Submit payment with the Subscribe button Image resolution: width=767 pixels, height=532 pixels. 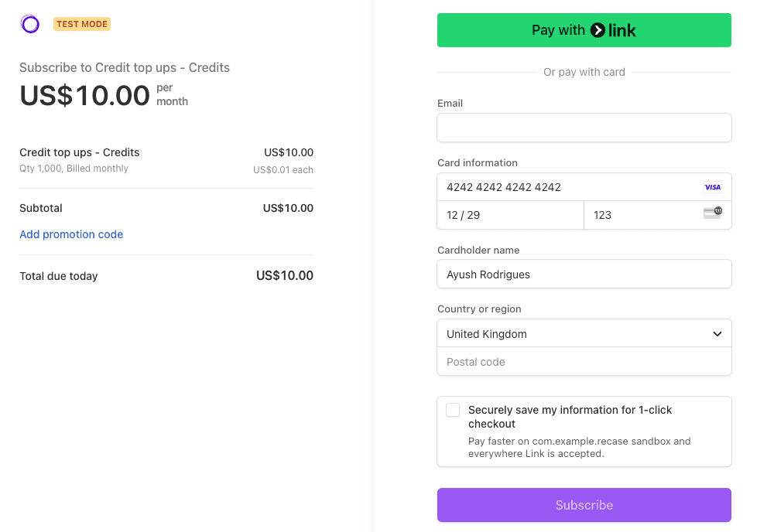584,505
